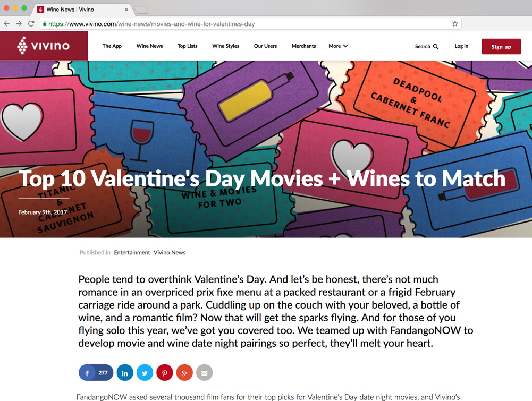532x401 pixels.
Task: Click the secure padlock icon in the address bar
Action: (x=45, y=24)
